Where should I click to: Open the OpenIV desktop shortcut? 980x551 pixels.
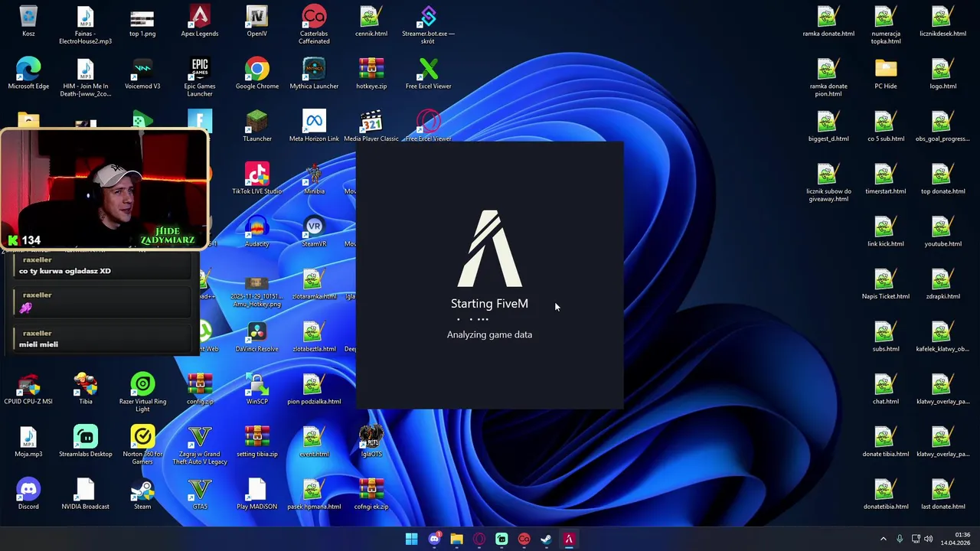click(x=257, y=22)
